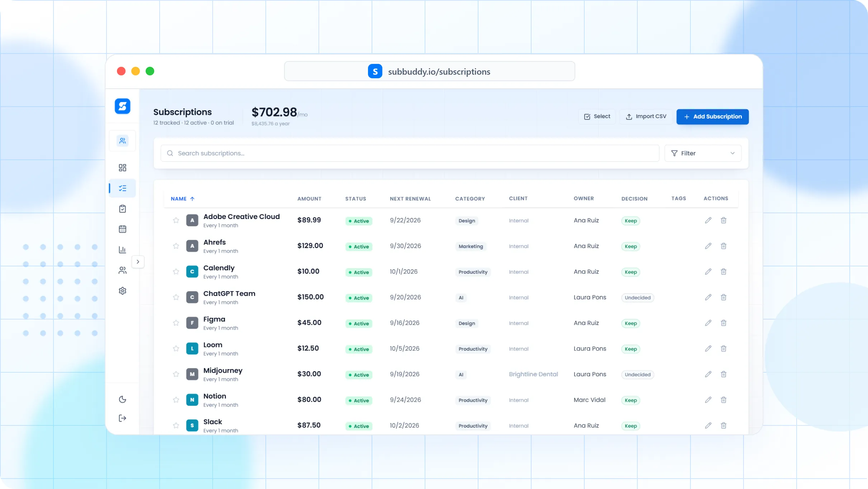Edit the Figma subscription
Viewport: 868px width, 489px height.
tap(708, 323)
